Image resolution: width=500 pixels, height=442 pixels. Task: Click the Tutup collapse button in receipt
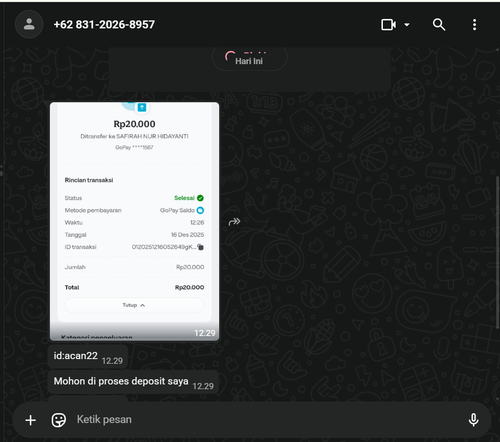pos(134,305)
